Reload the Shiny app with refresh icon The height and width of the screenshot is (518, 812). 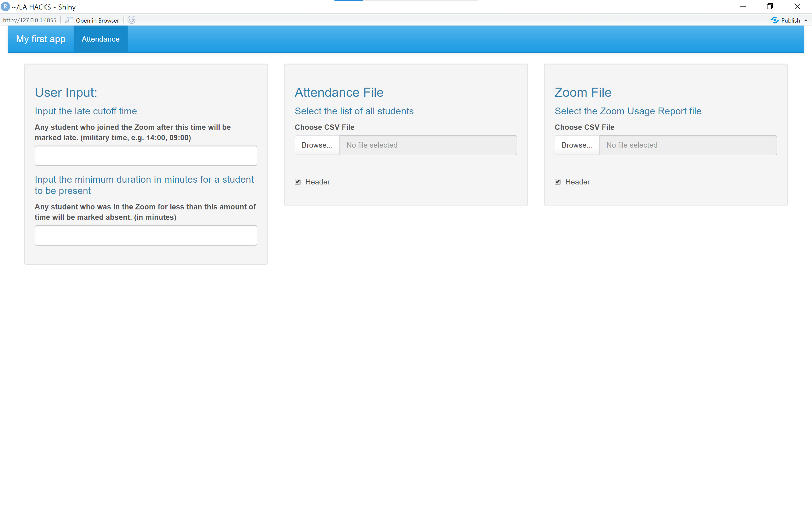(131, 20)
